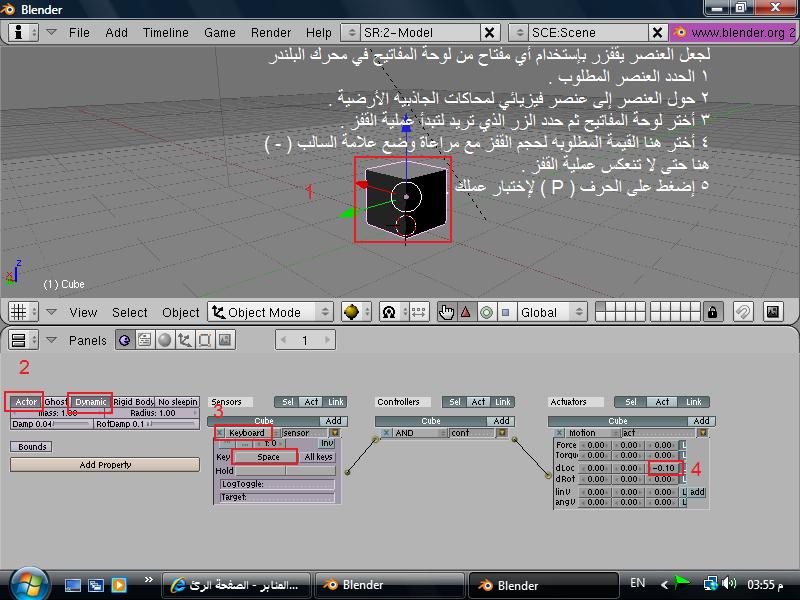Click the buttons window type icon

pyautogui.click(x=23, y=340)
